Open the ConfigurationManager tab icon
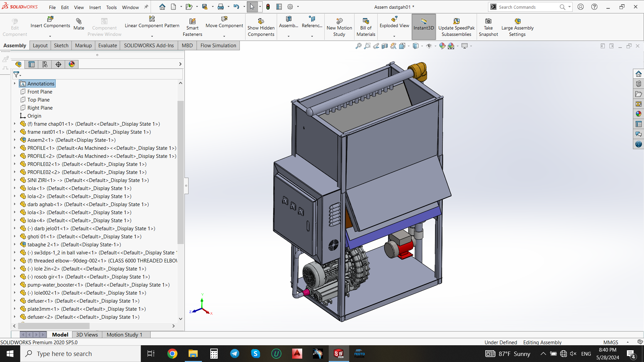644x362 pixels. tap(45, 64)
